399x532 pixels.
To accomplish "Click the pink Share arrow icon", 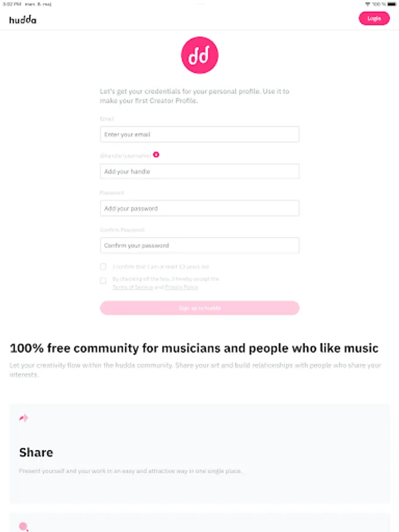I will click(24, 418).
